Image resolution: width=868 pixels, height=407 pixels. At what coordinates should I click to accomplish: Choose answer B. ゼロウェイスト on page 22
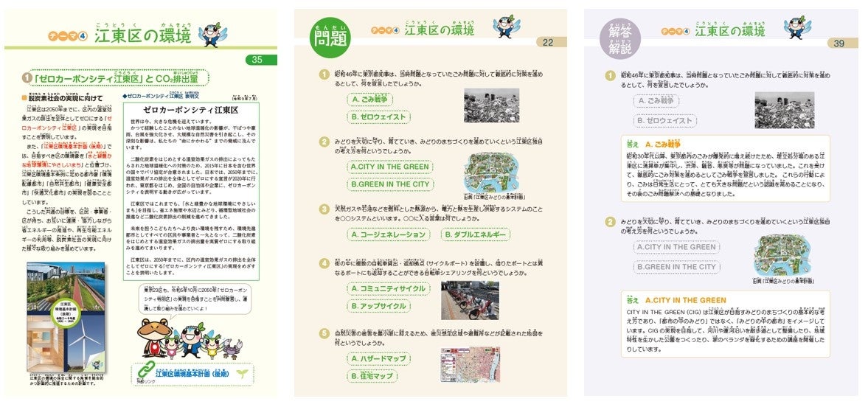point(378,116)
